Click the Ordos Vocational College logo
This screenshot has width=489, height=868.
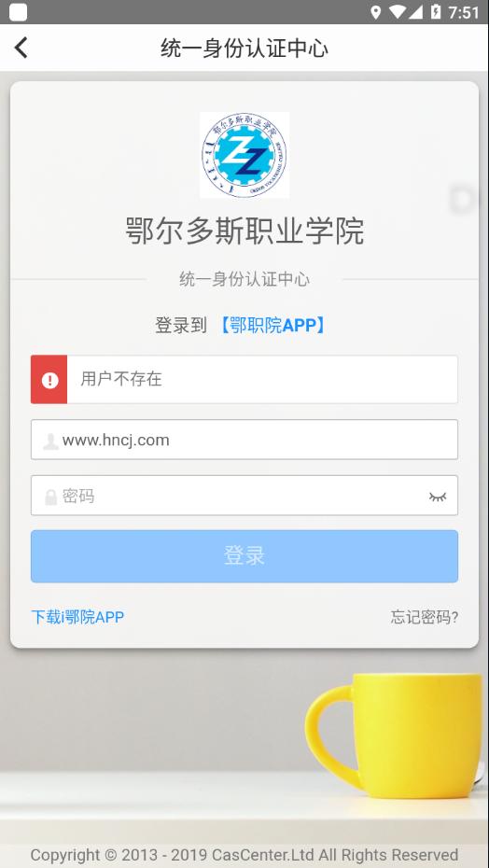[x=244, y=155]
